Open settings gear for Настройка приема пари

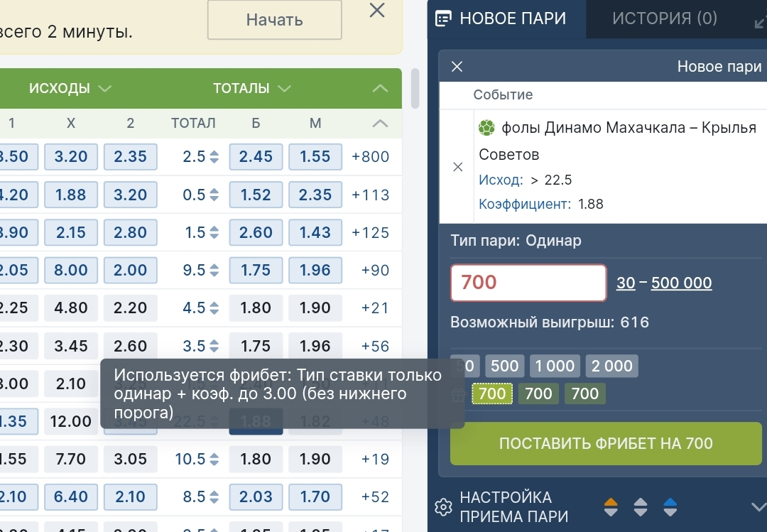point(443,506)
